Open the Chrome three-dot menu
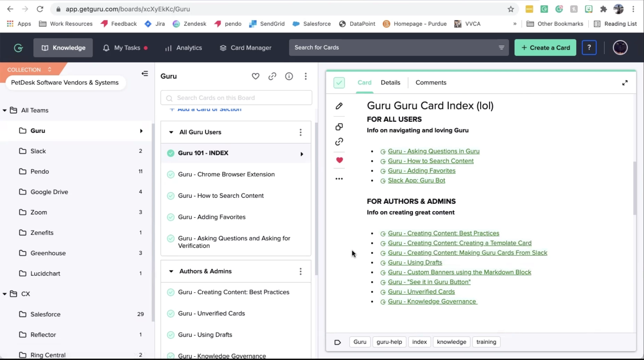The height and width of the screenshot is (360, 644). point(633,9)
